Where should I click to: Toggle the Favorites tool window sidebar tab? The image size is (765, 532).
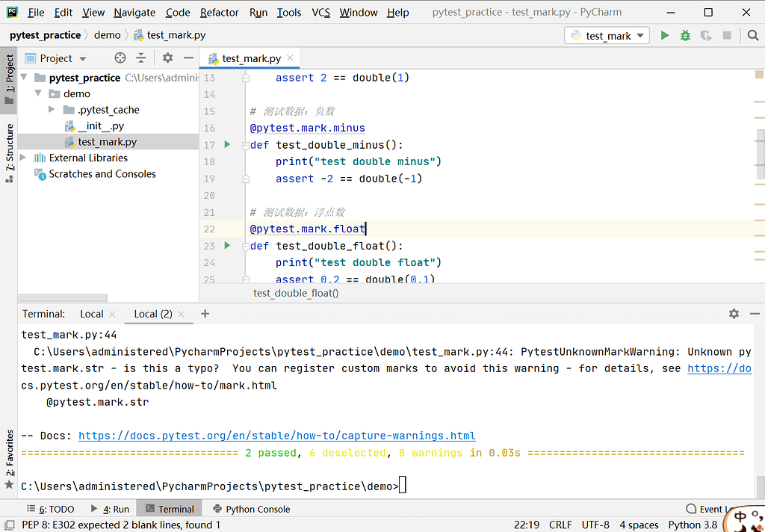[9, 456]
